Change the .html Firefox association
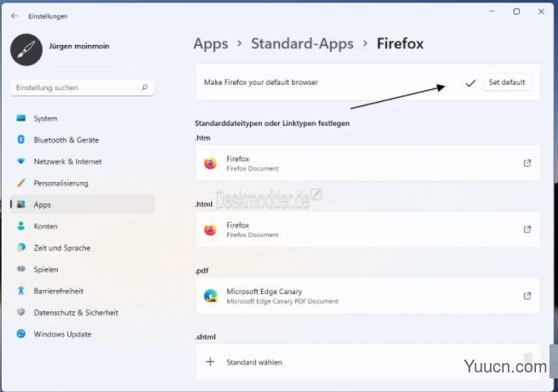This screenshot has height=392, width=558. click(367, 229)
